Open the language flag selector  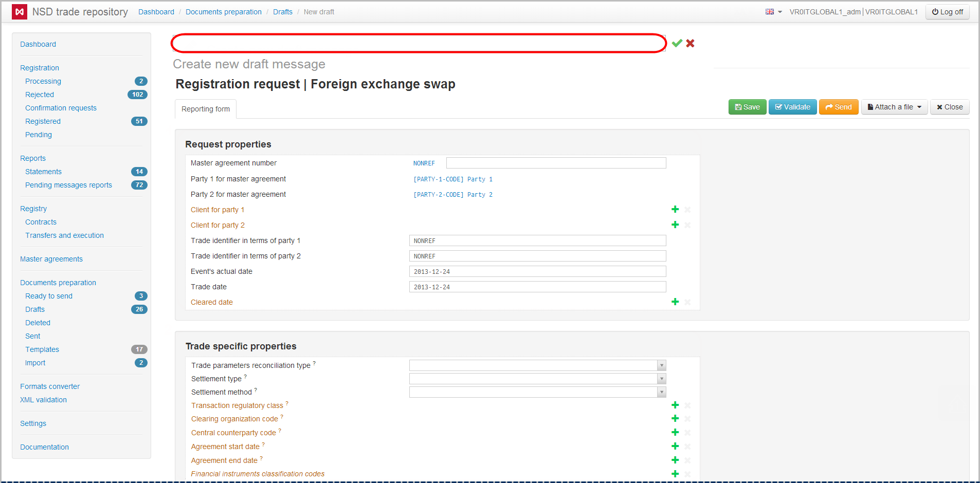click(x=773, y=12)
